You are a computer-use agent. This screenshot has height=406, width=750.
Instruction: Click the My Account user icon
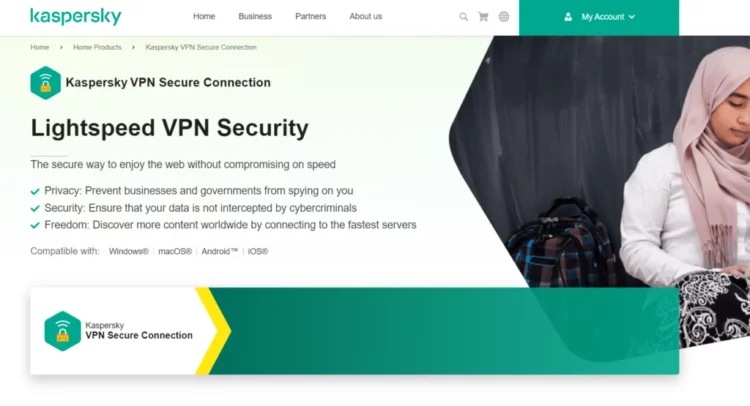(x=568, y=17)
